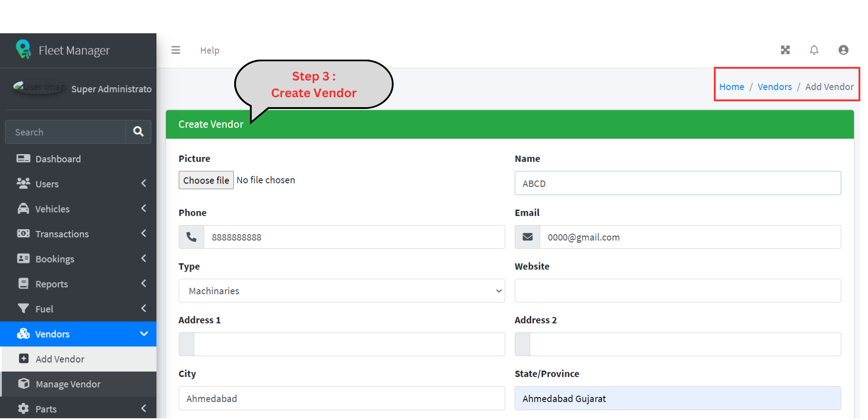Click the Name field containing ABCD
This screenshot has width=868, height=420.
click(x=677, y=184)
